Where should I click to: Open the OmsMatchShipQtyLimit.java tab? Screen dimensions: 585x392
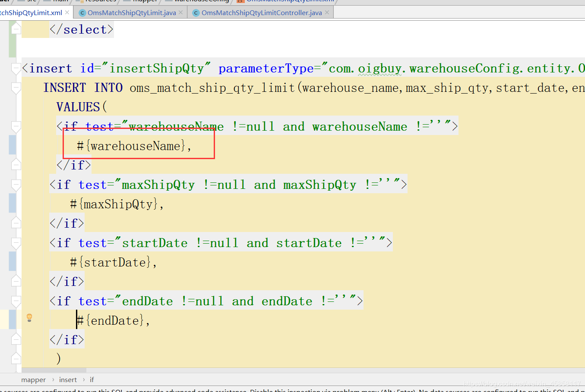pos(132,13)
